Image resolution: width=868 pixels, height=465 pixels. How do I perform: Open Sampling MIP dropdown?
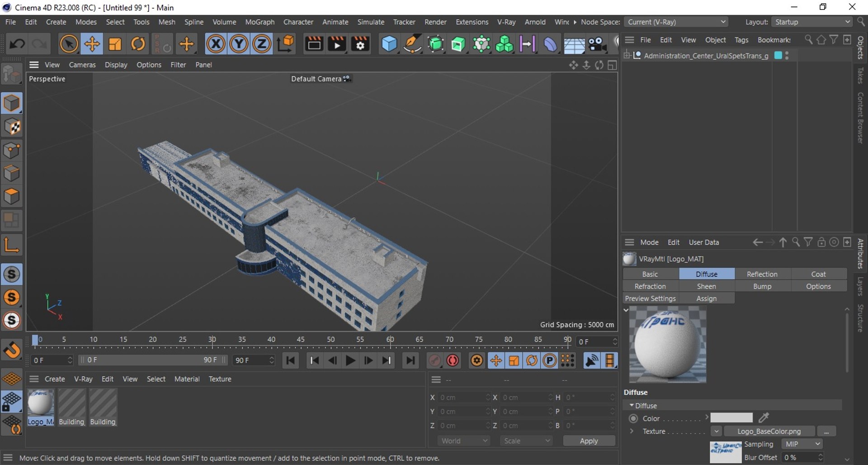(x=802, y=444)
